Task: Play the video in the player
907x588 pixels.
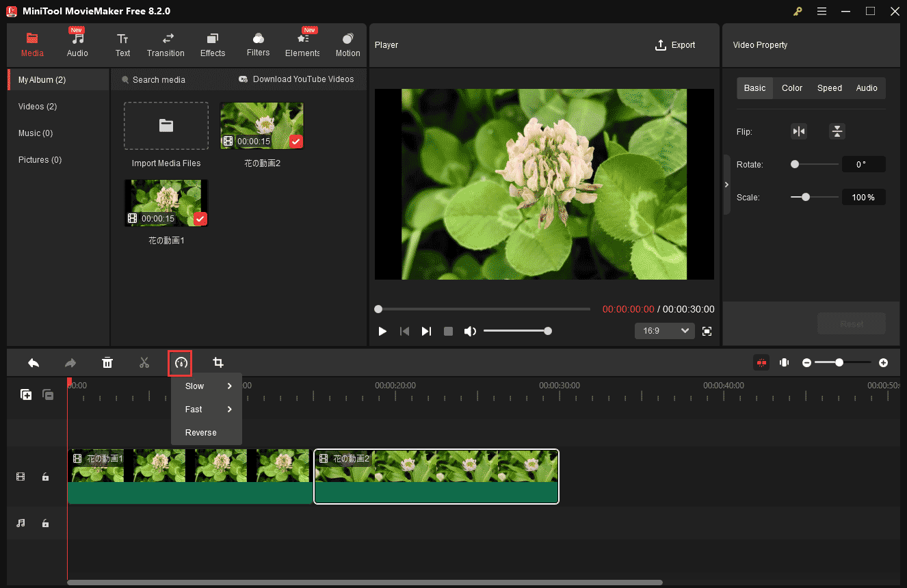Action: coord(382,331)
